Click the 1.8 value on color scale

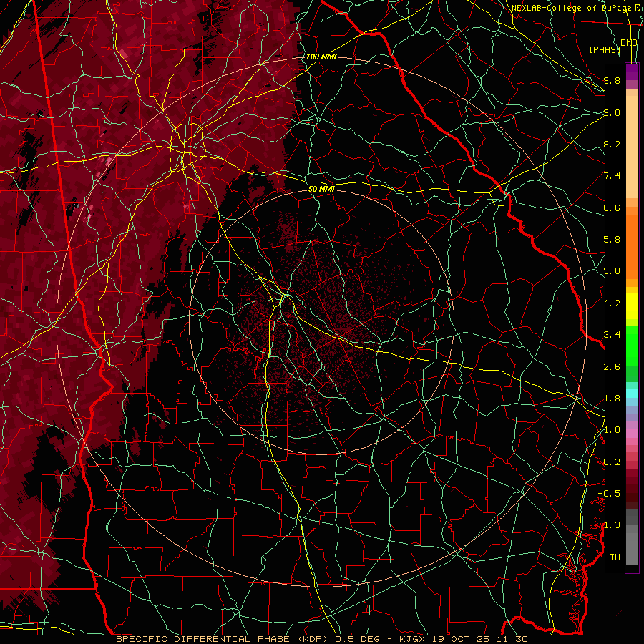(612, 399)
